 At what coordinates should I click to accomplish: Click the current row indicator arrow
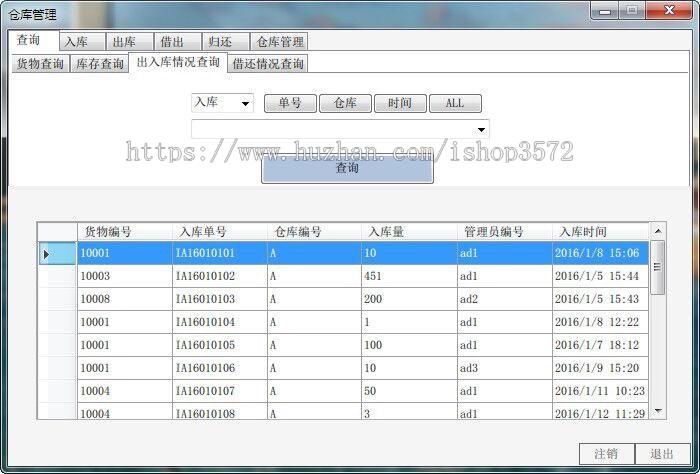46,254
